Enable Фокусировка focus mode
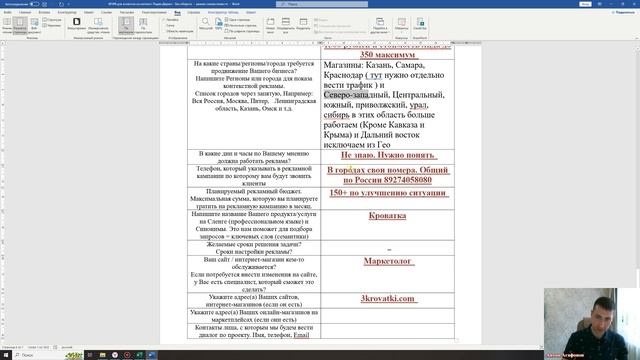This screenshot has width=640, height=360. tap(76, 24)
